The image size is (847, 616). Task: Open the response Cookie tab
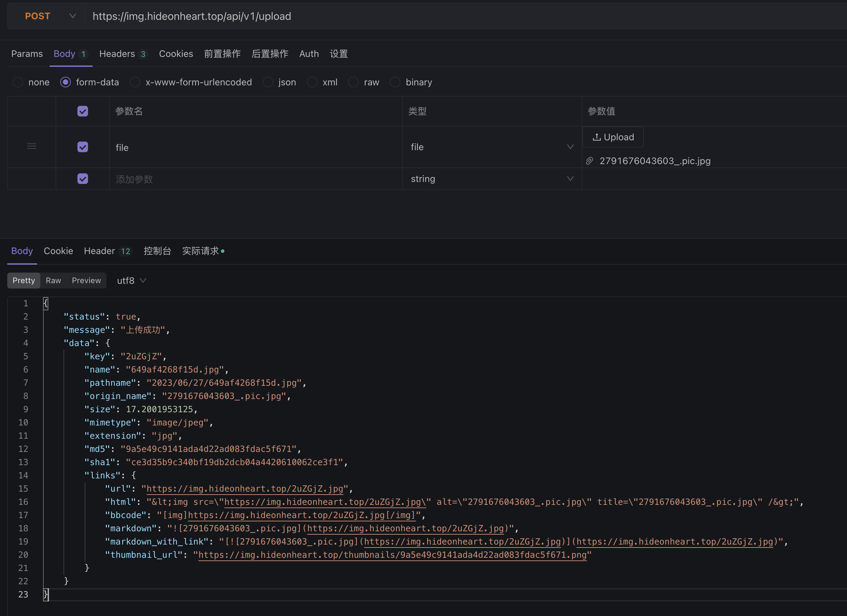58,251
